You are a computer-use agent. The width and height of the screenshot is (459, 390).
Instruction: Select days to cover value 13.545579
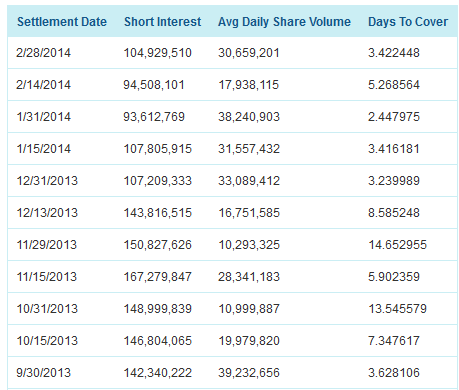coord(397,309)
